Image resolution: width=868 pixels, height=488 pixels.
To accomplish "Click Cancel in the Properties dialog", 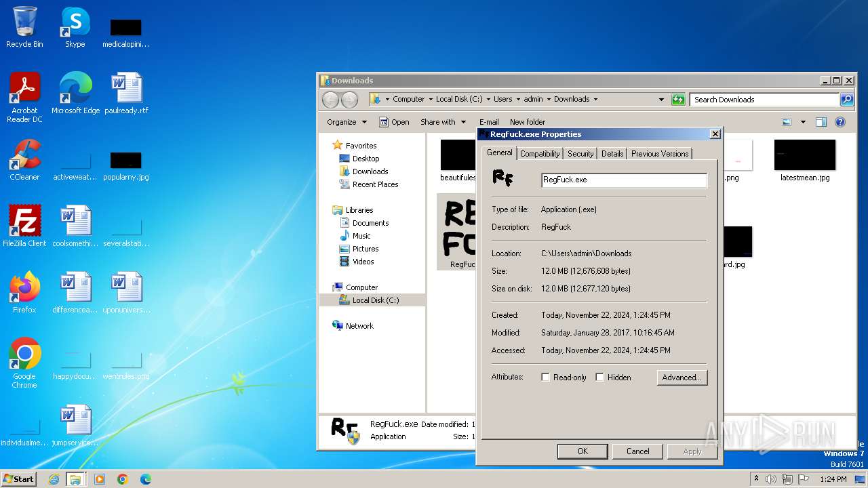I will coord(637,451).
